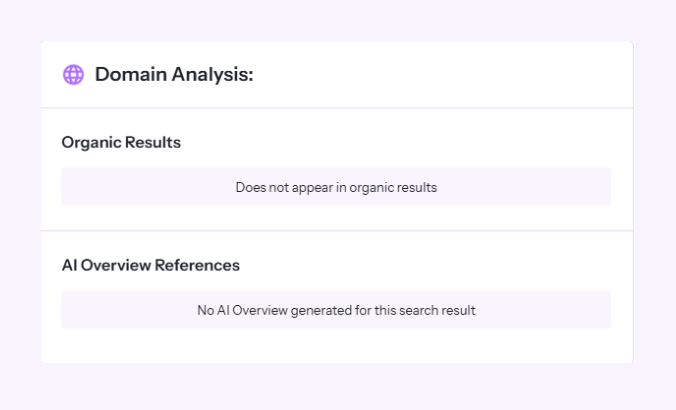Click the word 'Organic' in the section title
676x410 pixels.
(90, 143)
